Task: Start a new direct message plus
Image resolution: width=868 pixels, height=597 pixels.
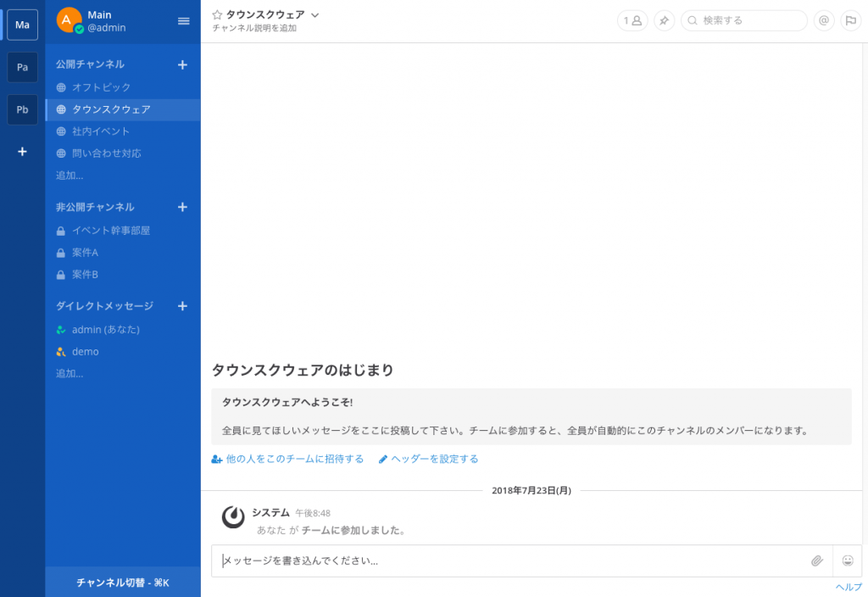Action: tap(182, 306)
